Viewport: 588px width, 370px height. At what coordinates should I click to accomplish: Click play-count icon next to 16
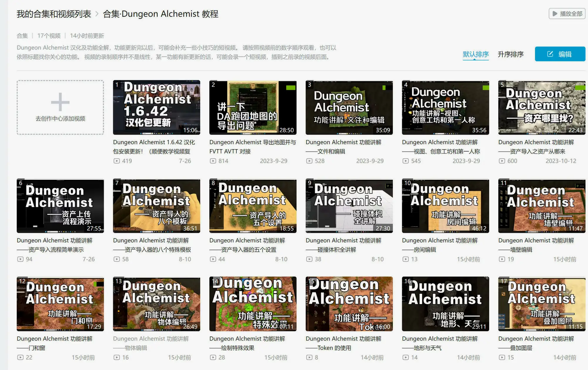click(117, 357)
